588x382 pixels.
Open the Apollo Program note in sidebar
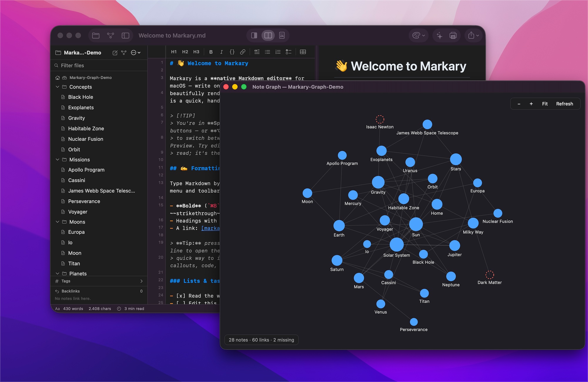[x=86, y=170]
